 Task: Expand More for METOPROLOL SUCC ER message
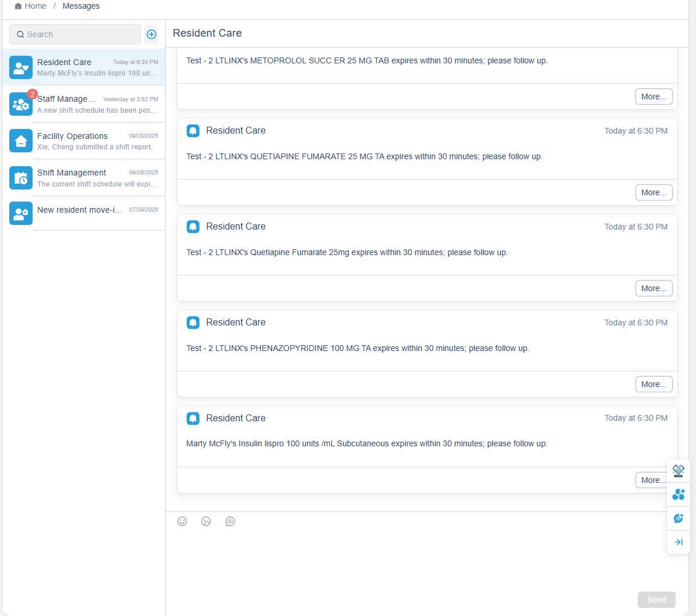(654, 96)
